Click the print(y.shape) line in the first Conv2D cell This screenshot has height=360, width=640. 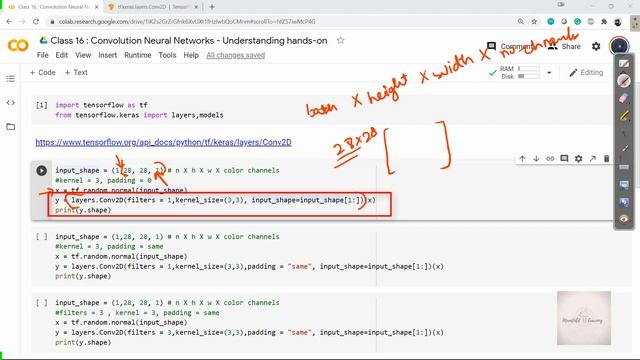point(83,210)
